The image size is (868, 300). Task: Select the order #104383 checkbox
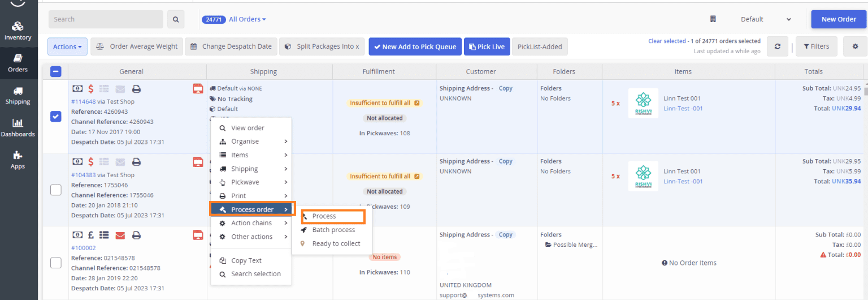tap(55, 190)
